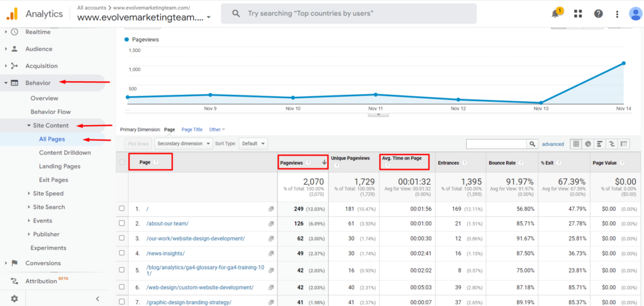Select the All Pages sidebar item
This screenshot has height=306, width=644.
52,139
